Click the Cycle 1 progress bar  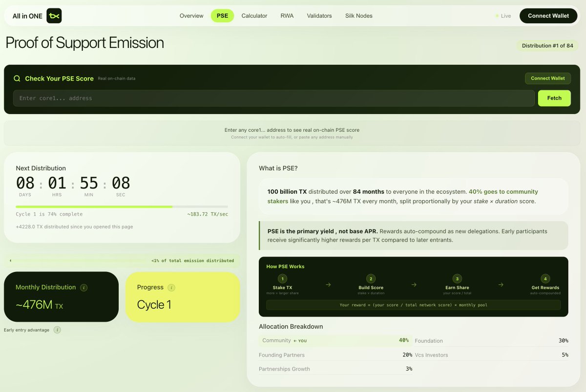coord(122,207)
